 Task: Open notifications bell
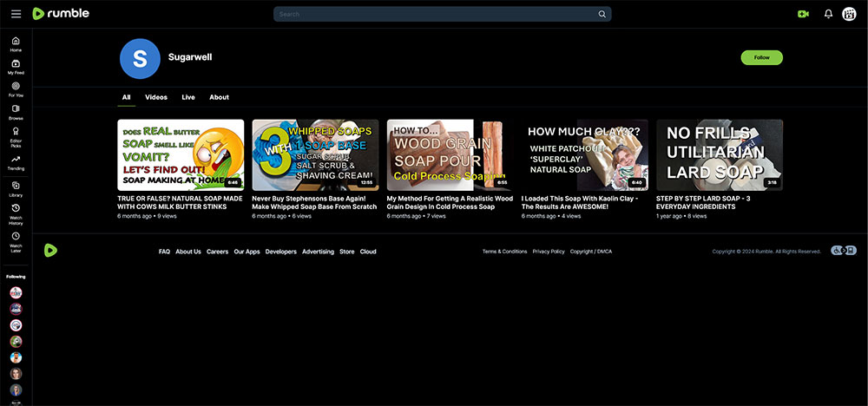point(828,15)
